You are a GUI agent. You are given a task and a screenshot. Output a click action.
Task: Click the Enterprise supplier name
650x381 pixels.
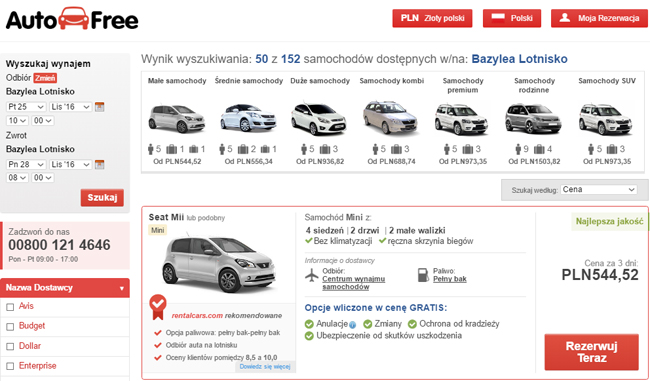coord(37,366)
